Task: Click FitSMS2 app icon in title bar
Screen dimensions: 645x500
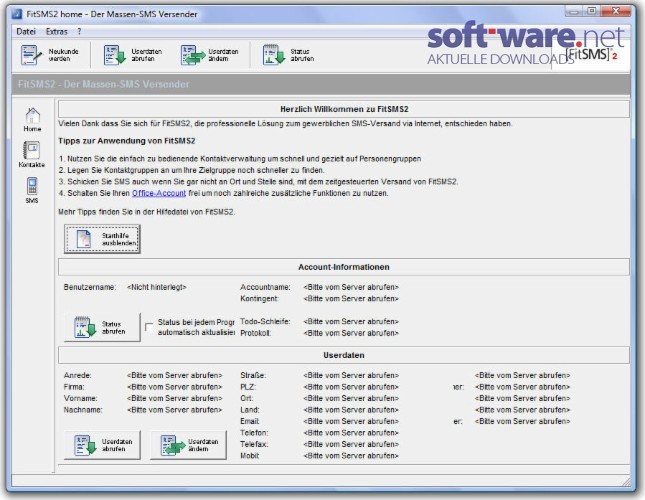Action: pyautogui.click(x=17, y=14)
